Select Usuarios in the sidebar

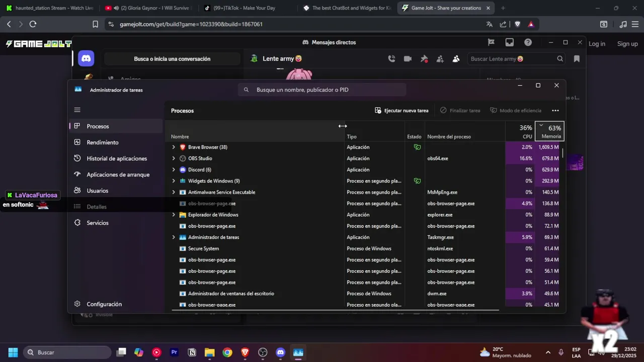point(116,191)
